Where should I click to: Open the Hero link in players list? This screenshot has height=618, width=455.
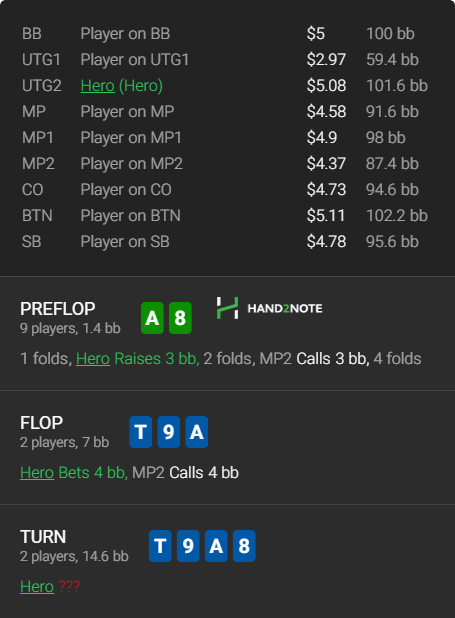pyautogui.click(x=97, y=86)
